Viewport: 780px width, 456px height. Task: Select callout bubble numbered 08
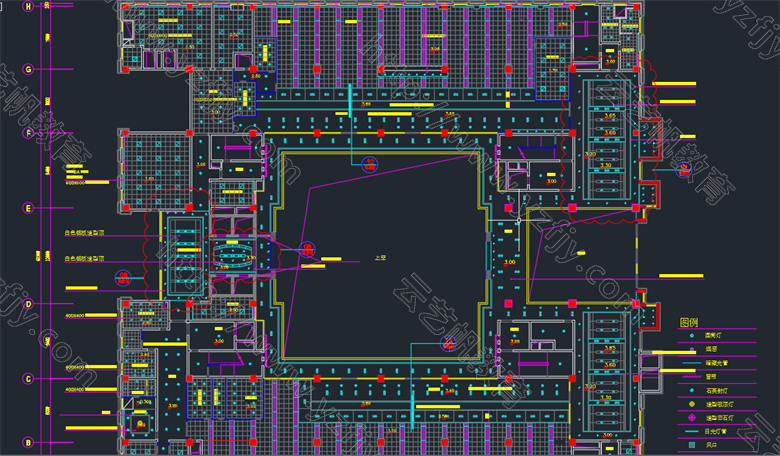click(307, 249)
